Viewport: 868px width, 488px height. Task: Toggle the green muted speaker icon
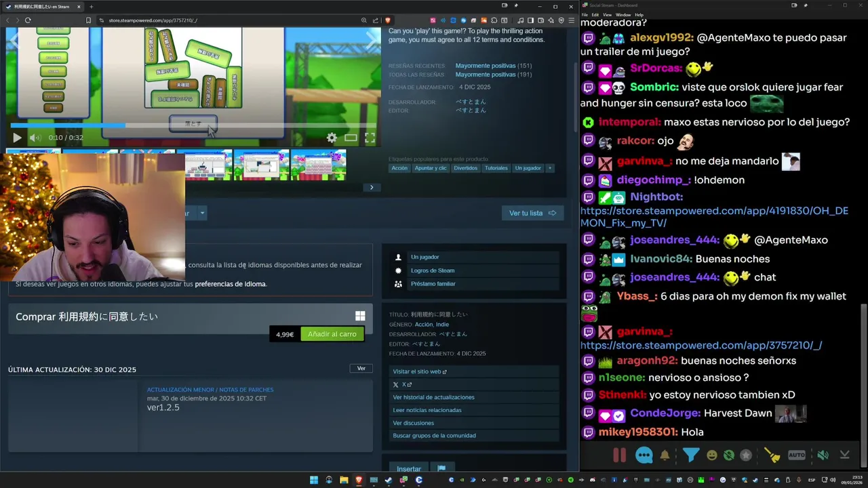823,455
